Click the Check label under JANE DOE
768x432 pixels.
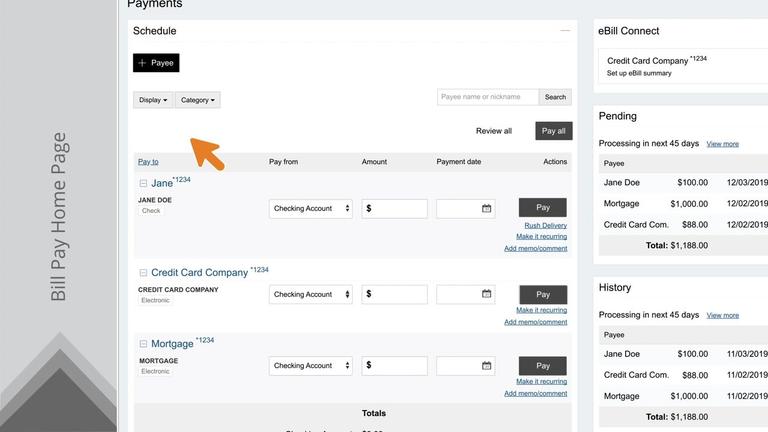click(151, 211)
